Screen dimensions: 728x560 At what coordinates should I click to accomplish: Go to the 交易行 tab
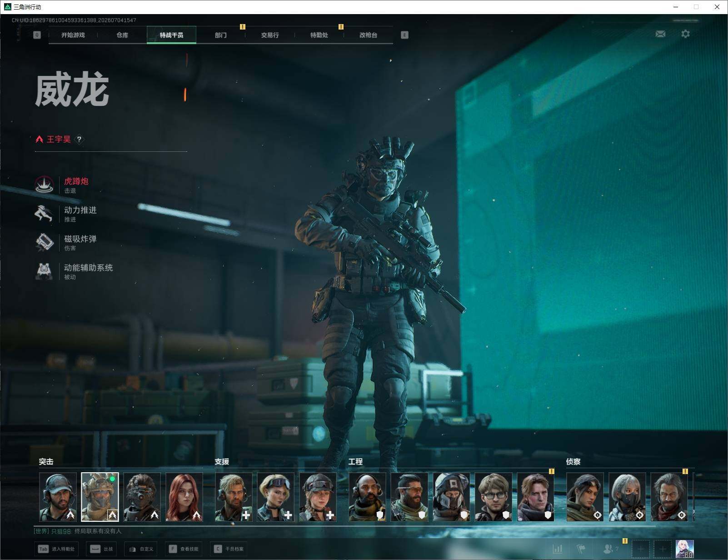click(x=270, y=35)
